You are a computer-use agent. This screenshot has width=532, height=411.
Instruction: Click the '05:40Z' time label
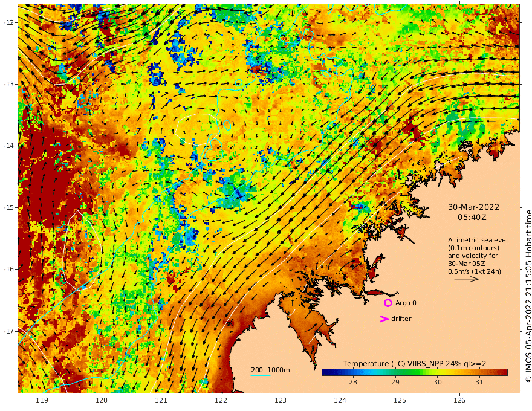coord(472,217)
